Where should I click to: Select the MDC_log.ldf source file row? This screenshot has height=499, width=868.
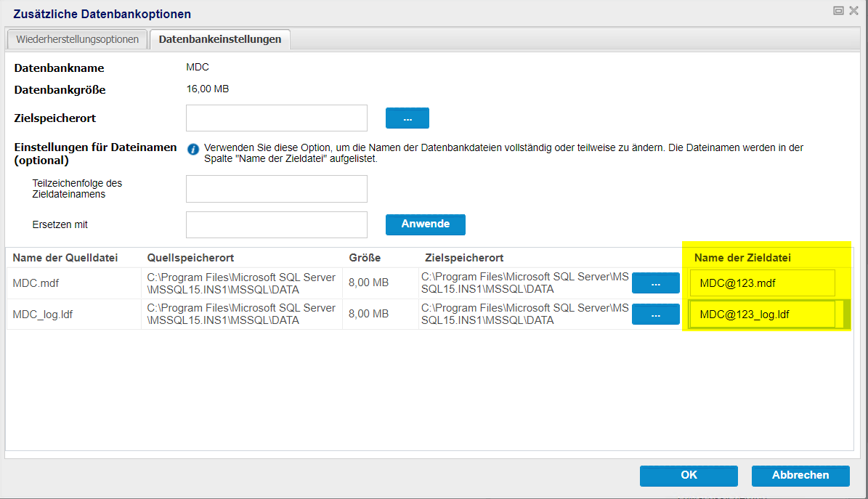[43, 315]
